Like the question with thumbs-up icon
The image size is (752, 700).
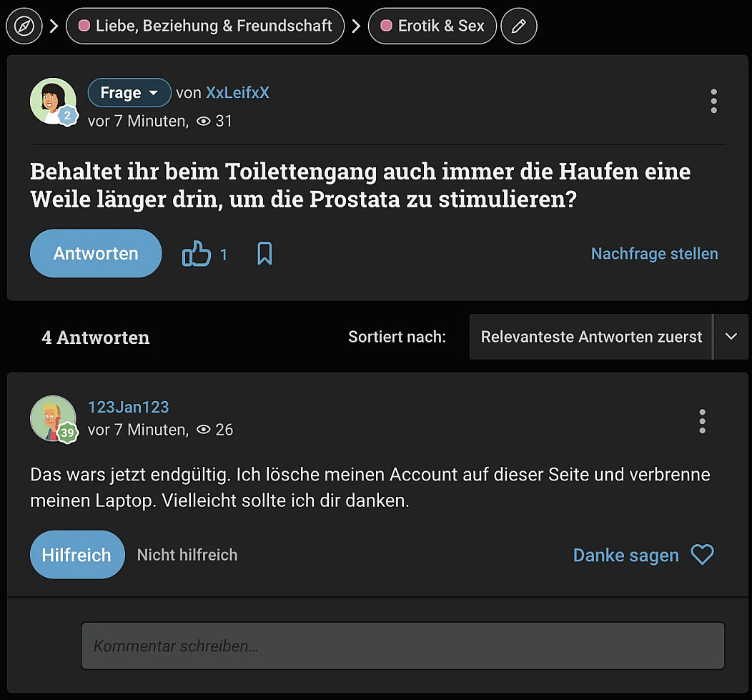[197, 254]
